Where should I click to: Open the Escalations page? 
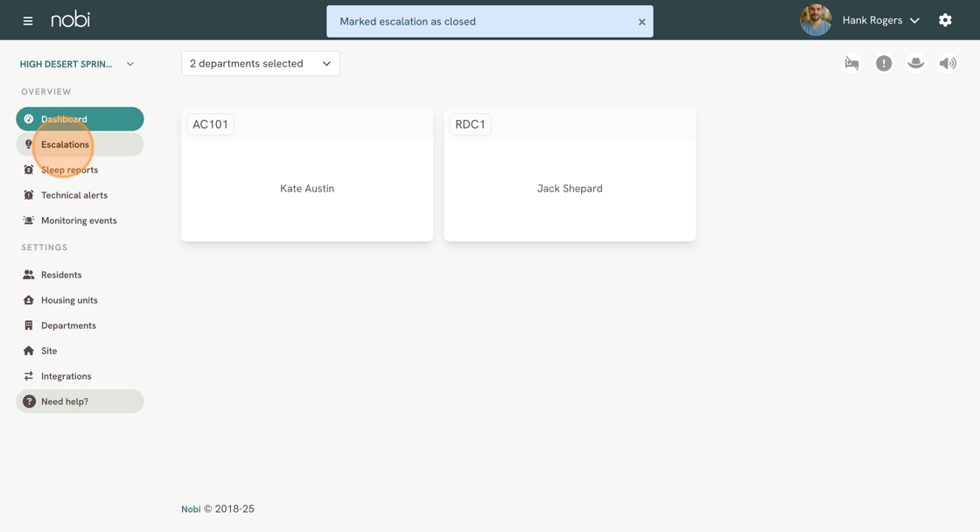[80, 144]
